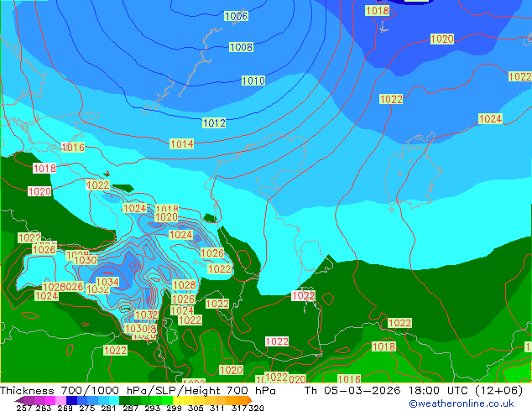
Task: Click the first yellow legend swatch
Action: [x=178, y=400]
